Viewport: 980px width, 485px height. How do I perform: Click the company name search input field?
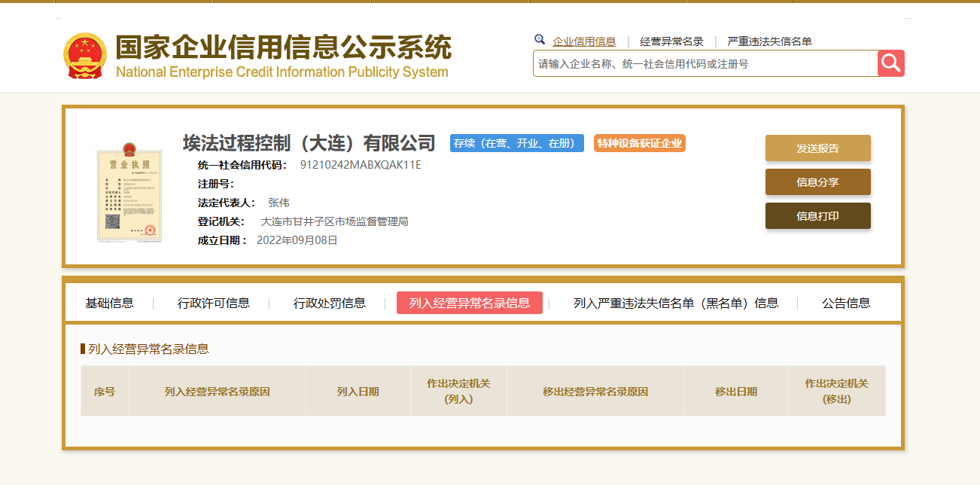pyautogui.click(x=705, y=64)
